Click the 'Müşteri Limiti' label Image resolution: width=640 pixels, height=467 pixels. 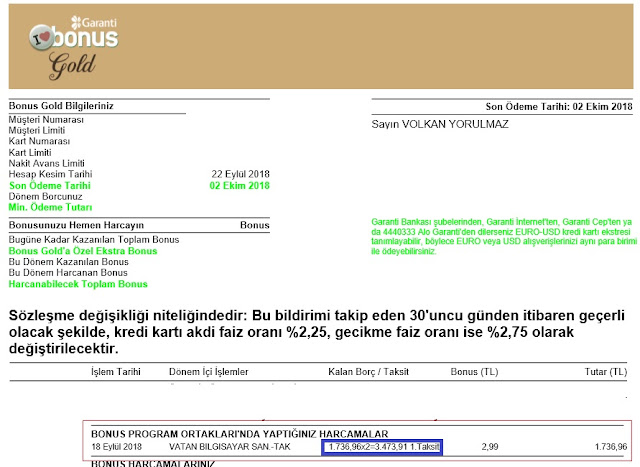click(37, 130)
